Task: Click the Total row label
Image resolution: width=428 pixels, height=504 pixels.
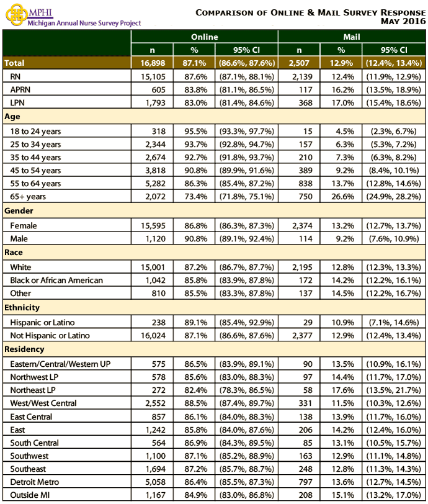Action: pyautogui.click(x=14, y=63)
